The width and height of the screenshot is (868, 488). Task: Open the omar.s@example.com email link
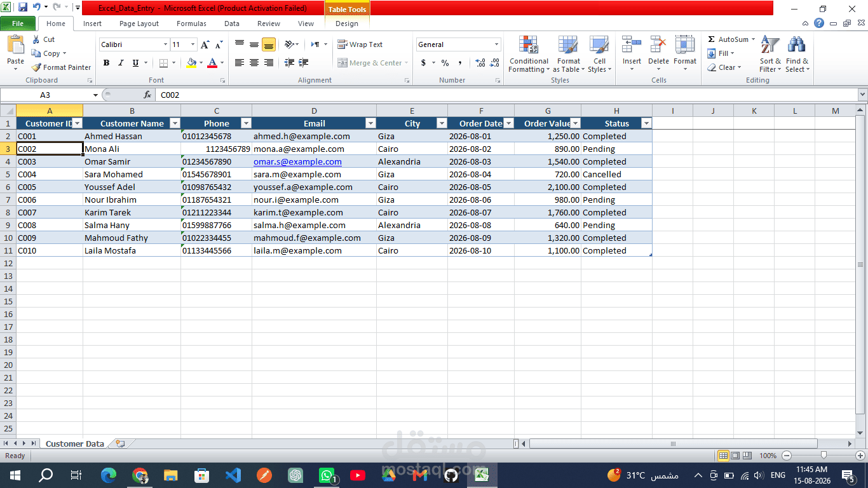297,161
